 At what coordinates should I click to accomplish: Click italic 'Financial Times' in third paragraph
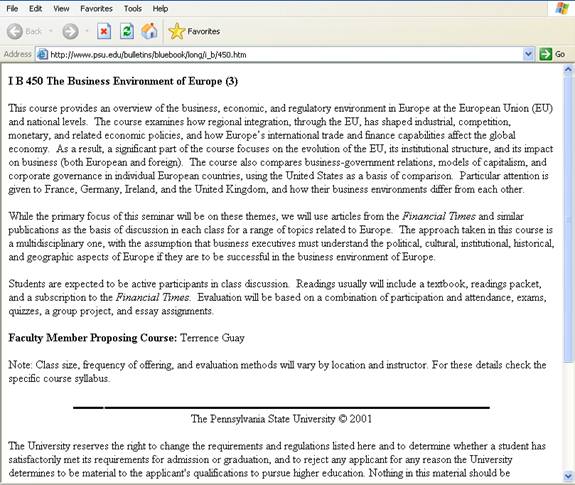pyautogui.click(x=153, y=297)
